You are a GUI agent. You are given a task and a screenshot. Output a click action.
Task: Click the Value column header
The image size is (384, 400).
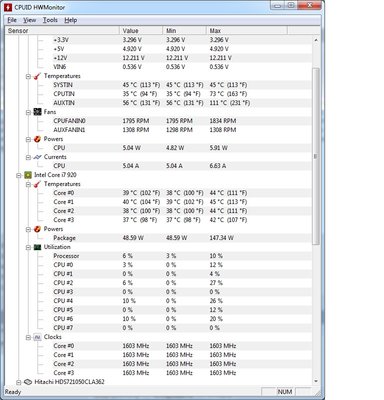click(141, 31)
